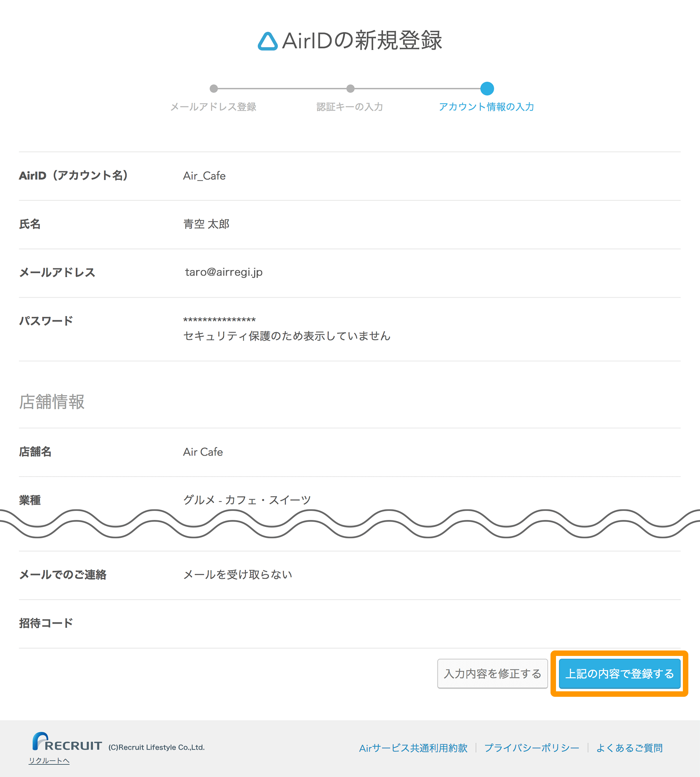Click the Recruit logo in the footer
Viewport: 700px width, 777px height.
67,741
